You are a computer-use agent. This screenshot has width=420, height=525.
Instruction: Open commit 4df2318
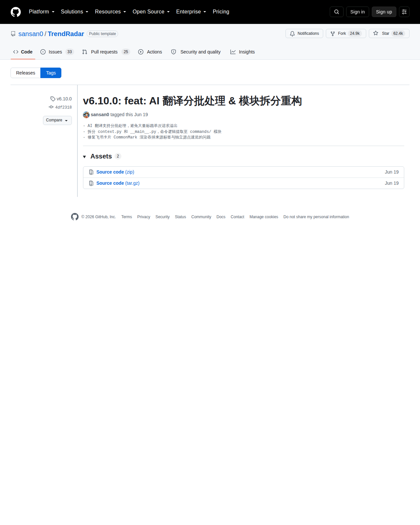(63, 107)
